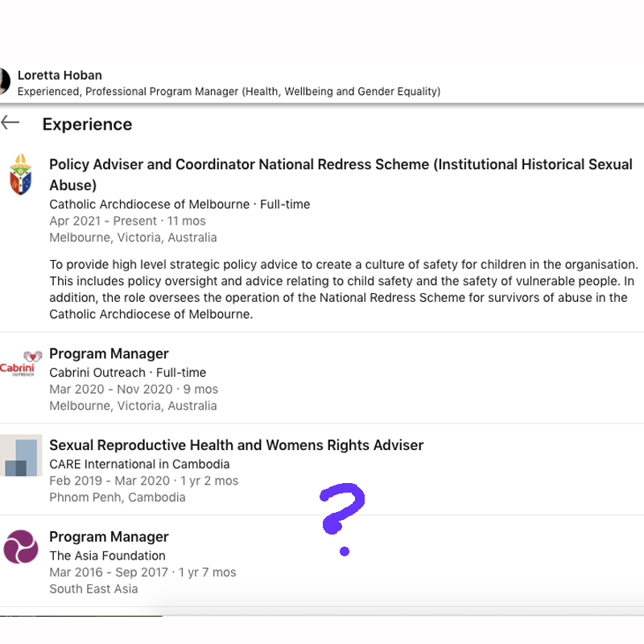This screenshot has width=644, height=644.
Task: Select the Professional Program Manager headline text
Action: 229,92
